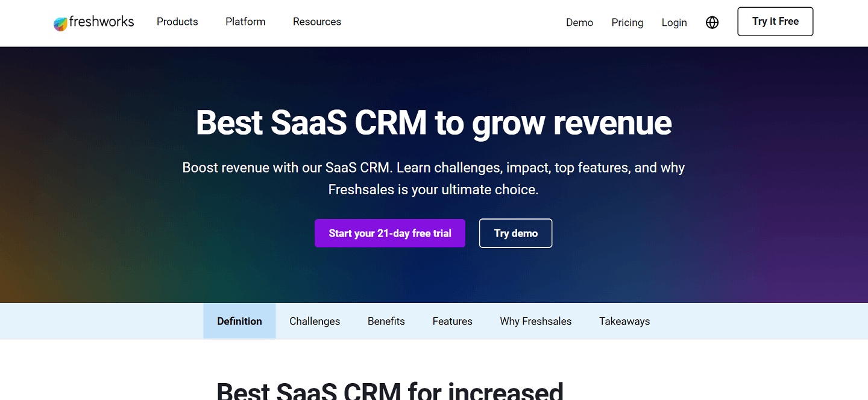Expand the Products menu
Image resolution: width=868 pixels, height=400 pixels.
(x=177, y=22)
